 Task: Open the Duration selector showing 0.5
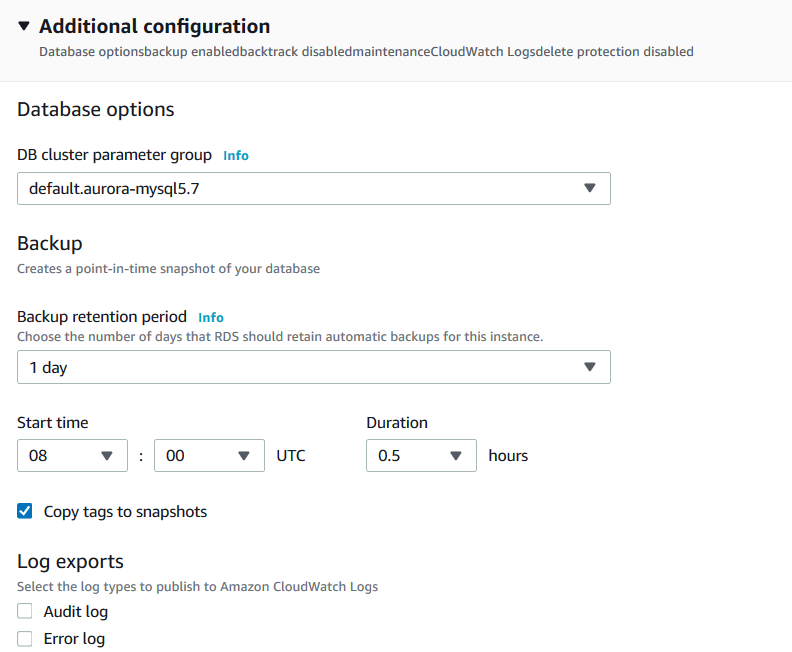click(x=410, y=455)
